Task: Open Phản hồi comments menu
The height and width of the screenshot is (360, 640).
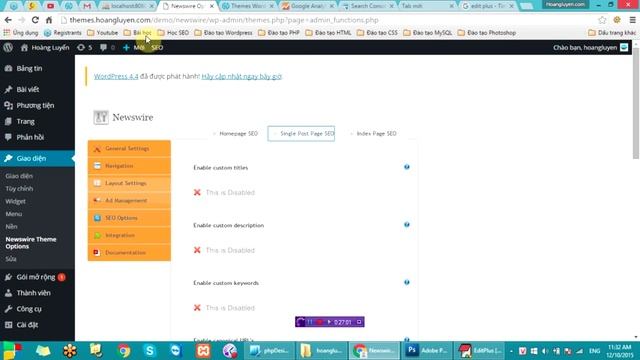Action: point(37,137)
